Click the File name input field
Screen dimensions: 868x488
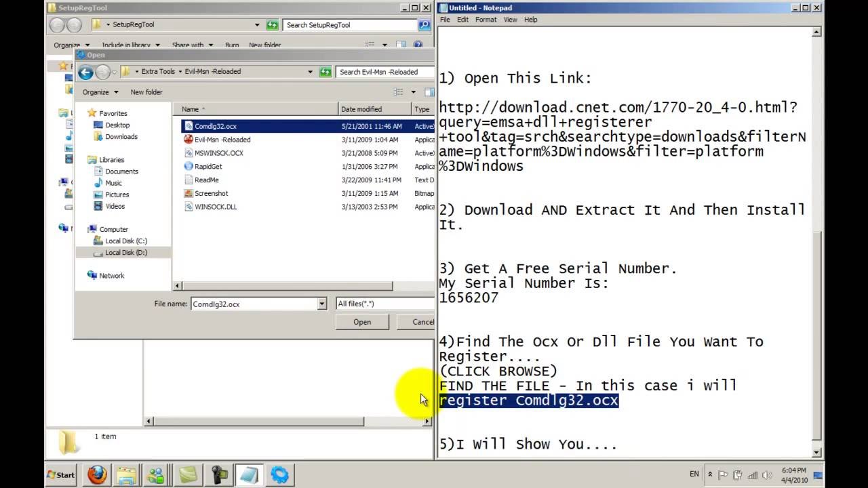pyautogui.click(x=254, y=304)
